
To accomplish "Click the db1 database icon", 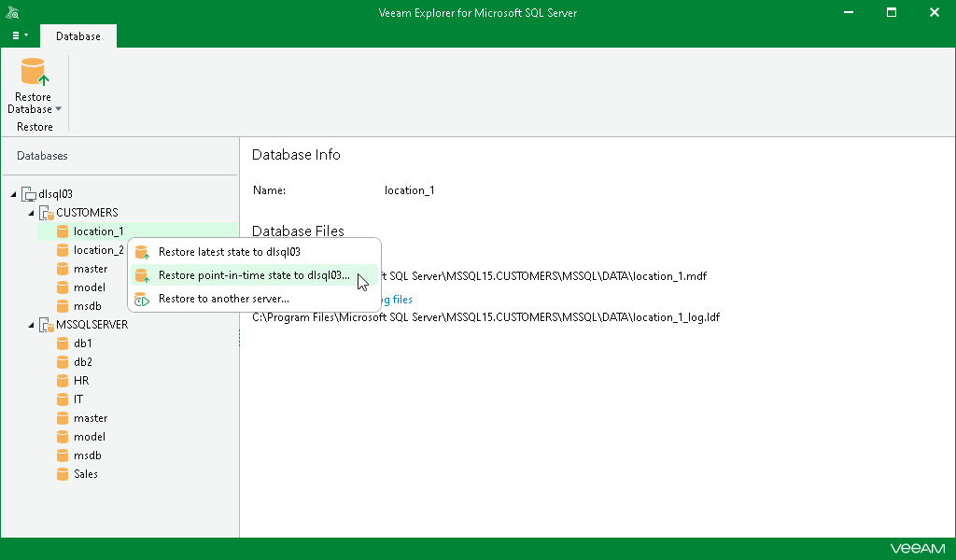I will [x=63, y=343].
